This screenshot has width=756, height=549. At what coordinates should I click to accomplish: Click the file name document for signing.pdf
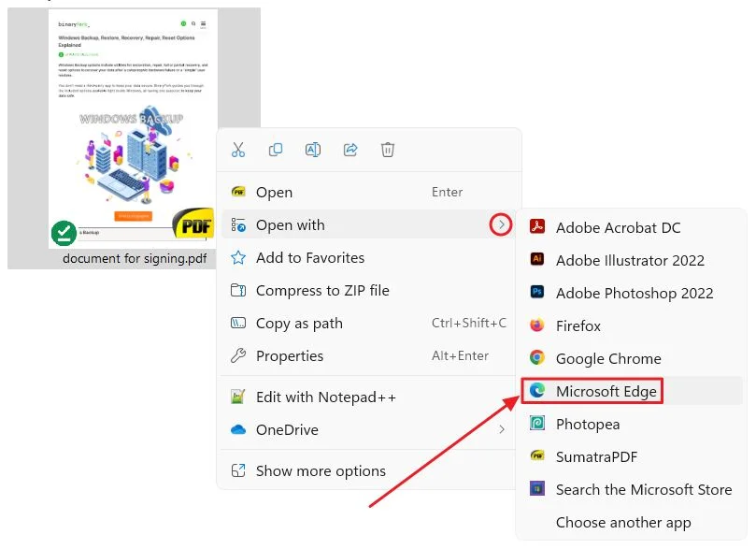pyautogui.click(x=135, y=258)
